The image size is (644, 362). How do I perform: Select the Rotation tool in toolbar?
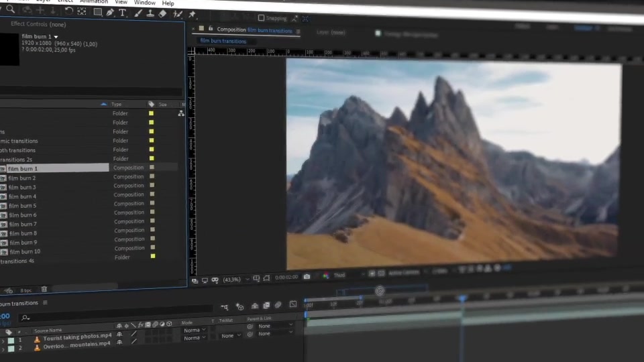coord(68,11)
